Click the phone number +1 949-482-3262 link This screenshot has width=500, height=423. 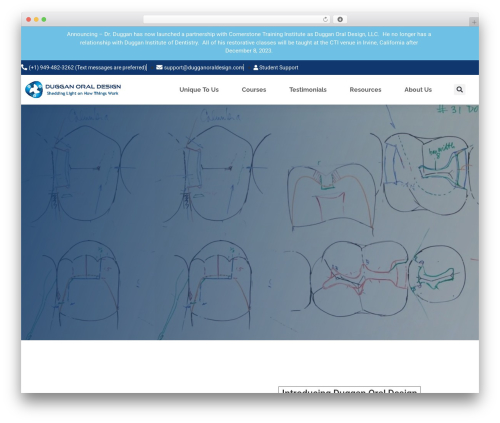point(87,68)
